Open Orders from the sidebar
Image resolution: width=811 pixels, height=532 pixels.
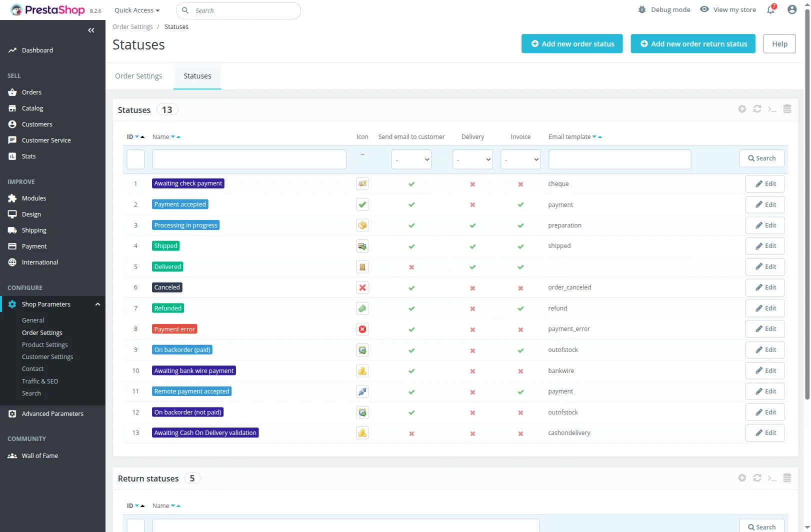click(31, 92)
